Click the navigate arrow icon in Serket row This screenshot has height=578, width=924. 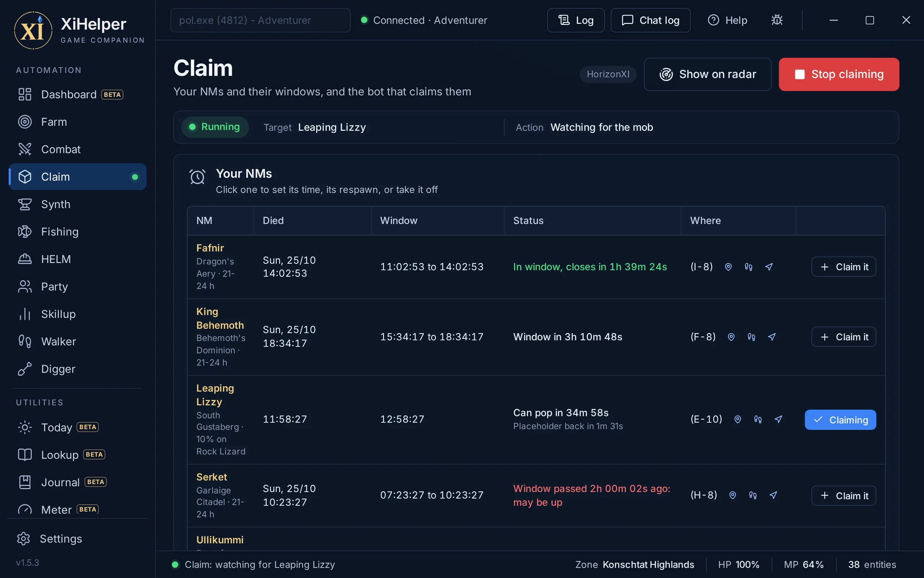pos(773,495)
